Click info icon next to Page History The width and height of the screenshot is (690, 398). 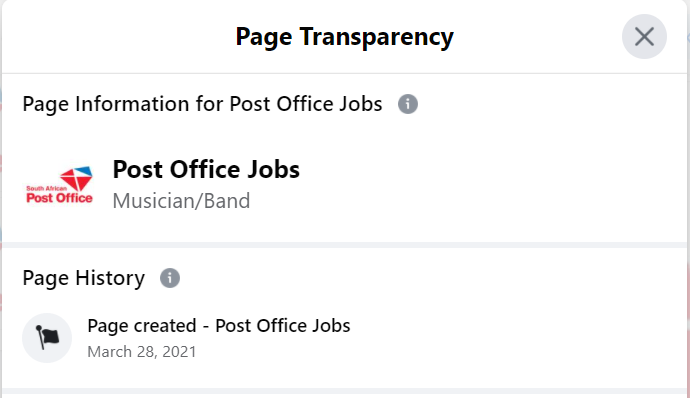[170, 278]
